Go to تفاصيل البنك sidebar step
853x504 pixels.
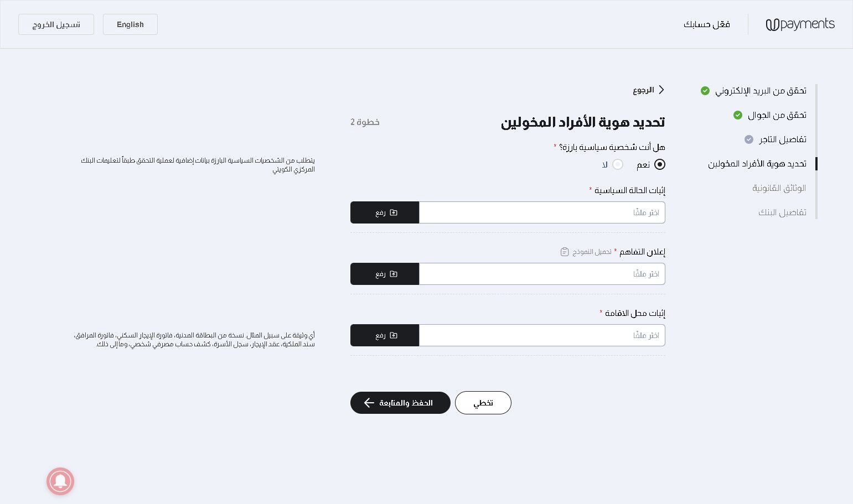coord(782,212)
